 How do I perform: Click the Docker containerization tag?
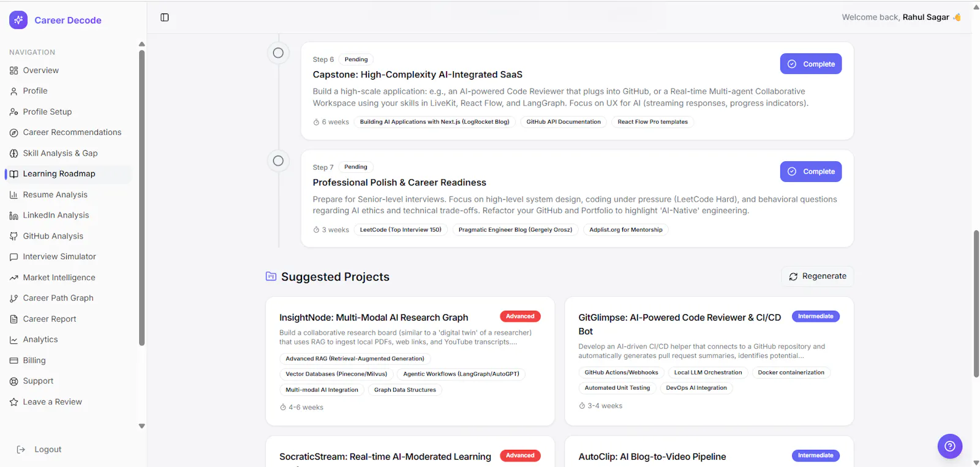tap(791, 373)
